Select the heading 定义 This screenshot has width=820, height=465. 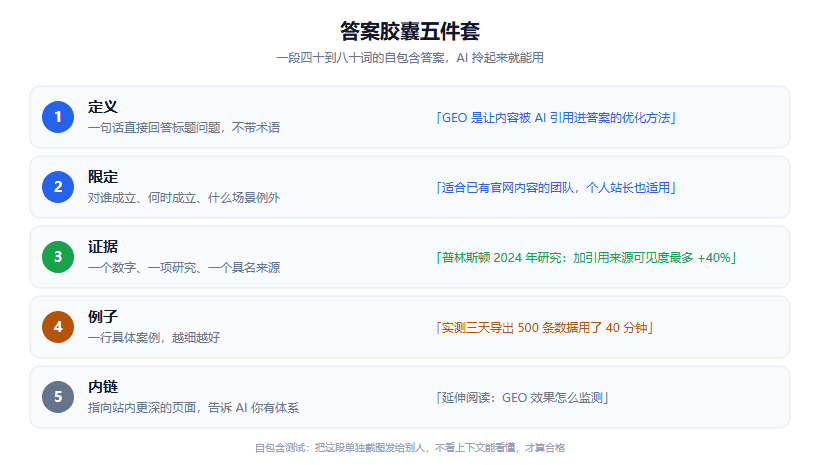pyautogui.click(x=102, y=107)
